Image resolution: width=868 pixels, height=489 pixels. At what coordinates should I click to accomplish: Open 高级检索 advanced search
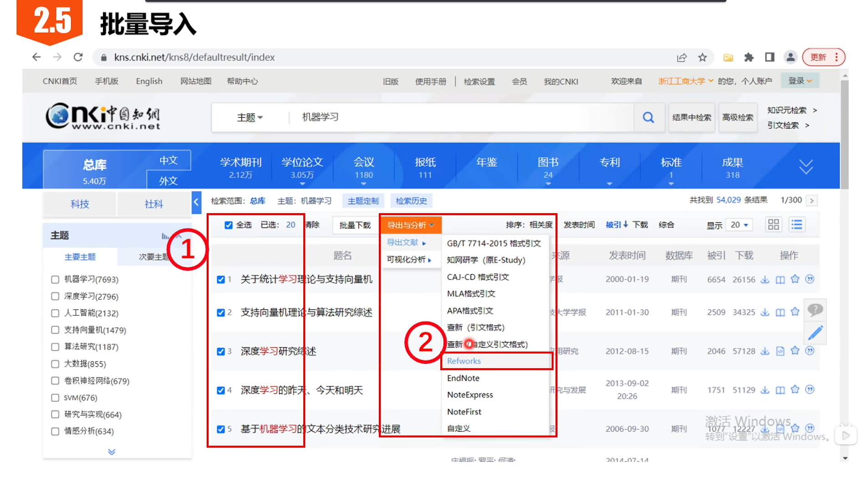point(738,117)
